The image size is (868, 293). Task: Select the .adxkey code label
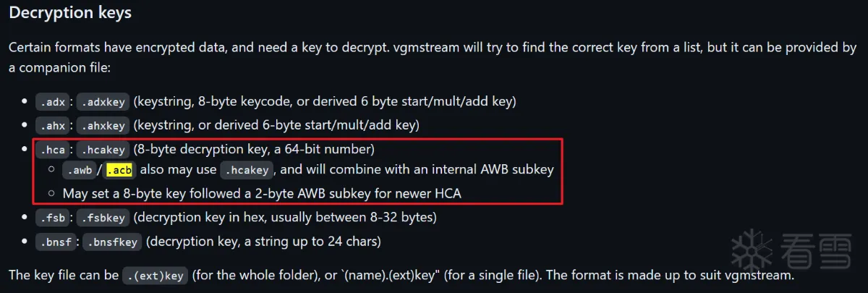point(103,102)
